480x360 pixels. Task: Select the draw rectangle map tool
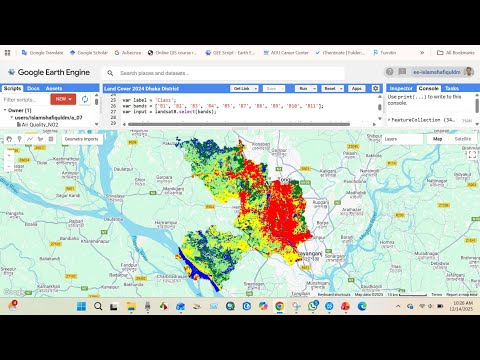point(51,139)
